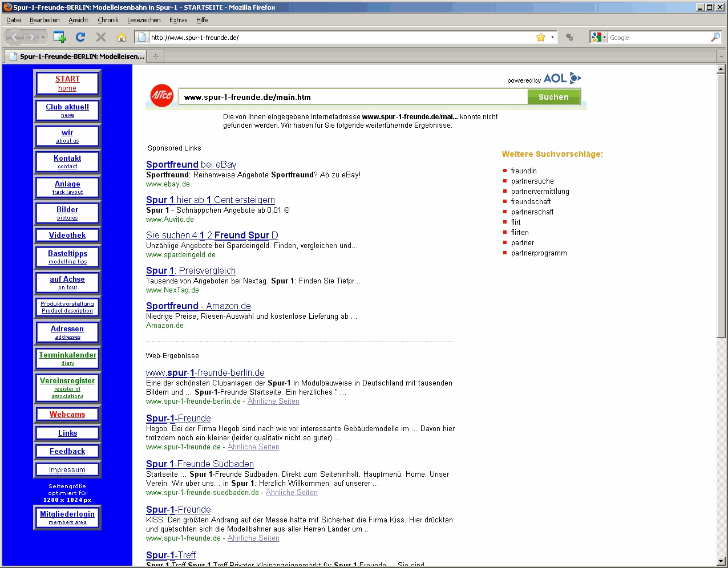Viewport: 728px width, 568px height.
Task: Click the Kontakt contact sidebar button
Action: pyautogui.click(x=67, y=161)
